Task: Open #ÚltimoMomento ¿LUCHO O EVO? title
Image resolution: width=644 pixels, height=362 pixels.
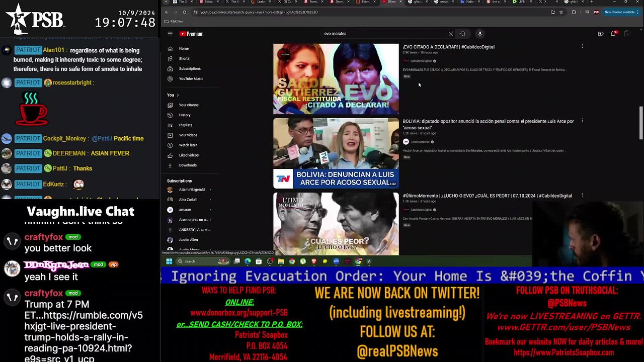Action: tap(487, 196)
